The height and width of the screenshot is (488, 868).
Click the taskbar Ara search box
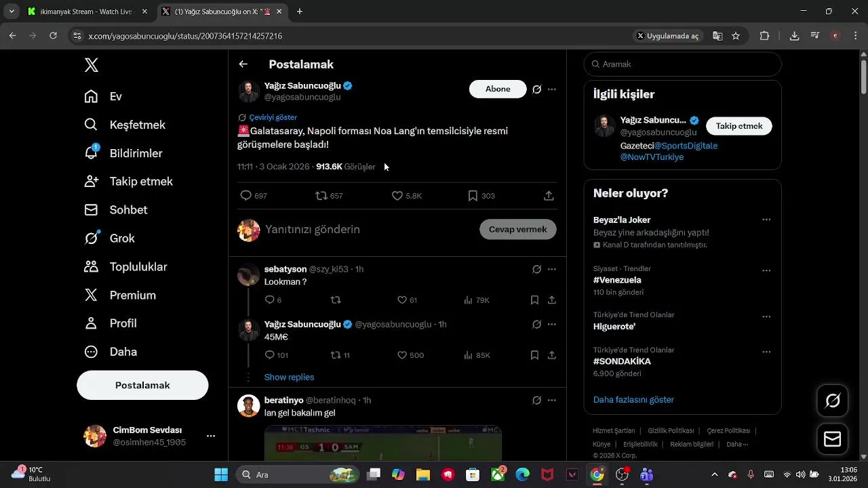pos(298,474)
